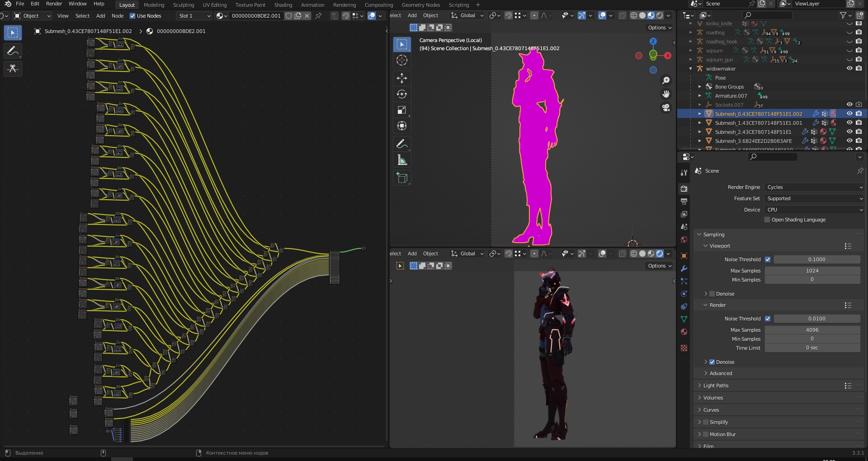868x461 pixels.
Task: Toggle camera view icon in viewport
Action: [x=666, y=108]
